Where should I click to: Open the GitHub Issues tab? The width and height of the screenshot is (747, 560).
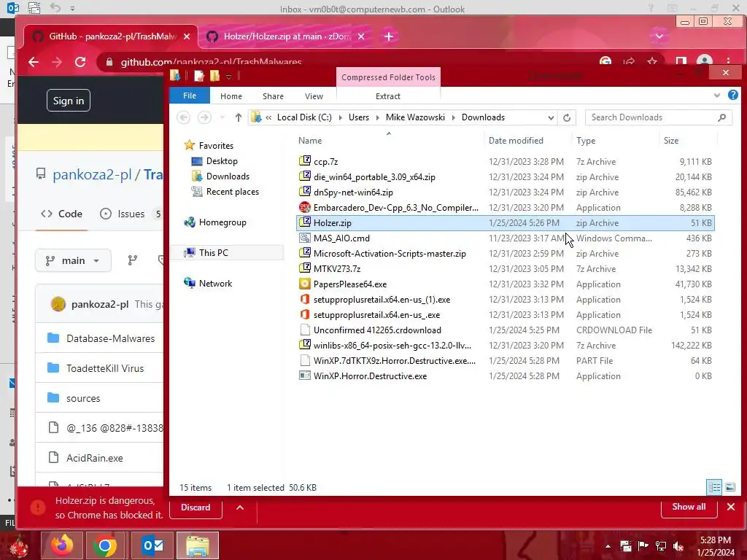pos(131,214)
